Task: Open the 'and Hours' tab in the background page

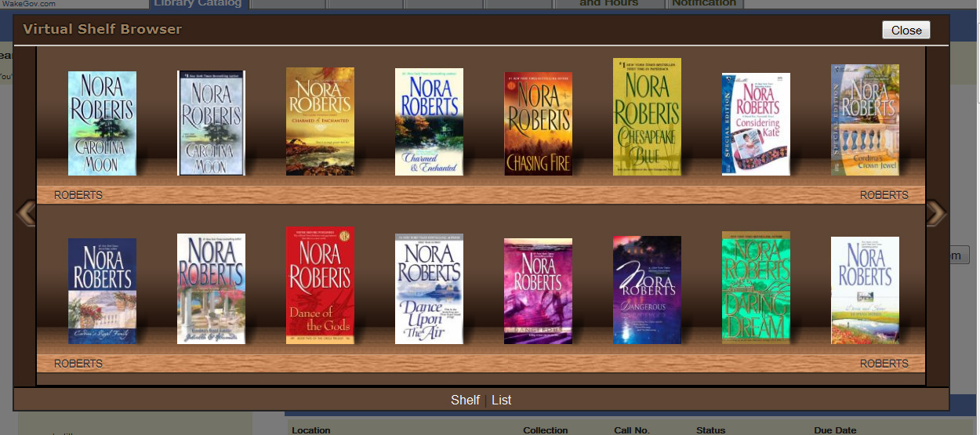Action: coord(609,4)
